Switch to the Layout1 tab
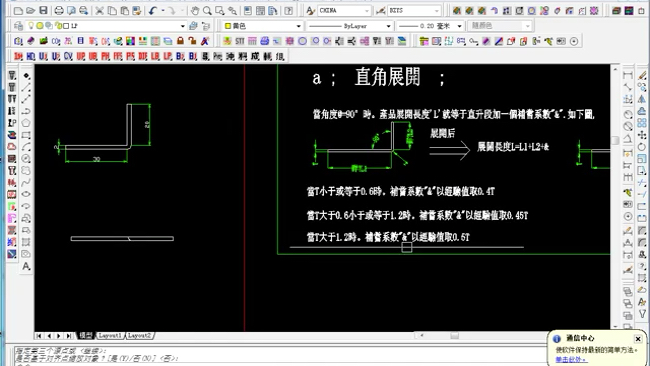Image resolution: width=650 pixels, height=366 pixels. tap(110, 335)
